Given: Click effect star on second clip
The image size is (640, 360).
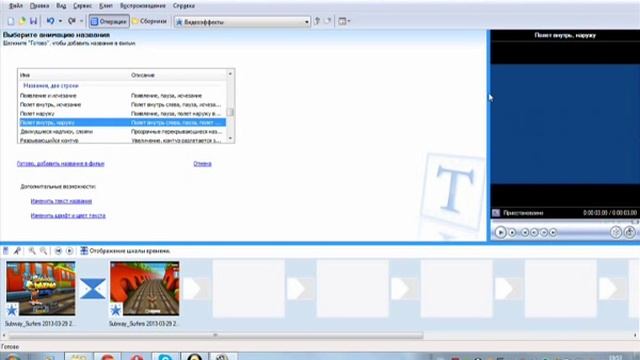Looking at the screenshot, I should tap(116, 310).
